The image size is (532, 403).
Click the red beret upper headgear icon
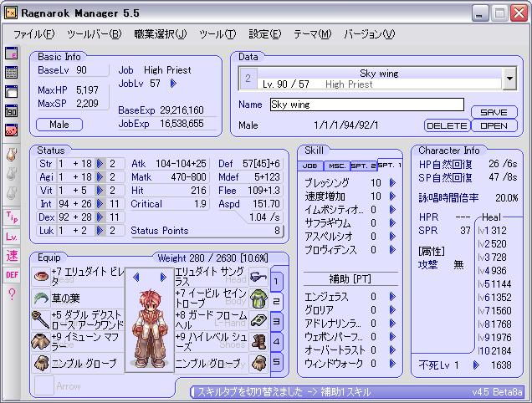coord(41,277)
